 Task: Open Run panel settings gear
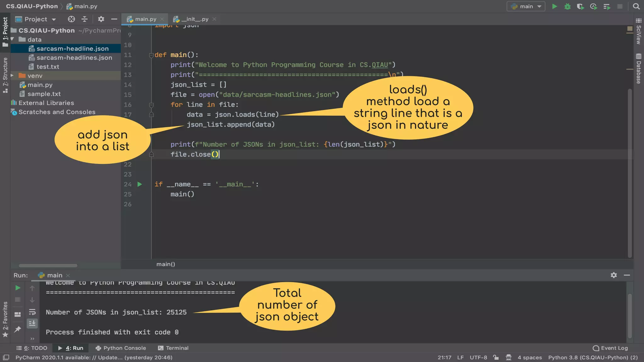613,275
